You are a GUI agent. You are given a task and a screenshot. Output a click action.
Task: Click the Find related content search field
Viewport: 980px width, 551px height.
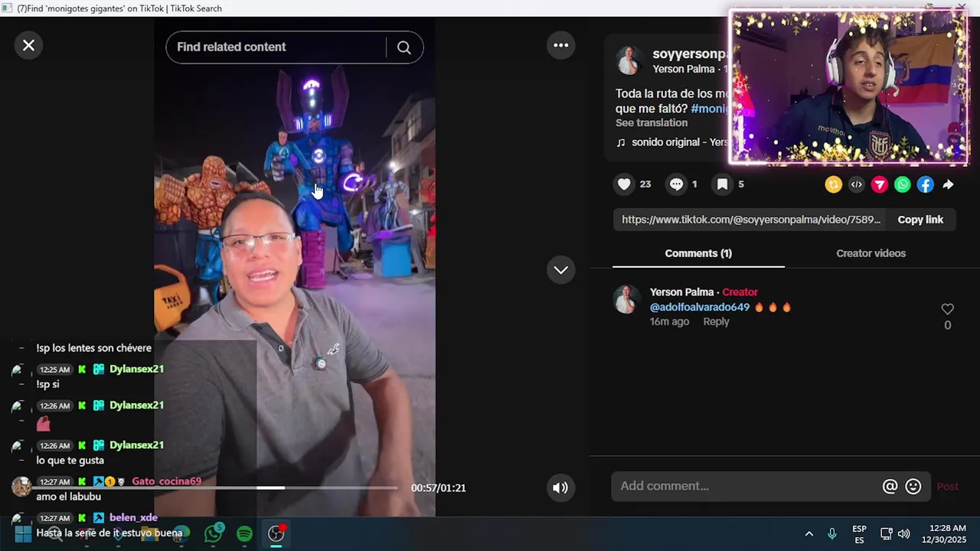pos(277,47)
